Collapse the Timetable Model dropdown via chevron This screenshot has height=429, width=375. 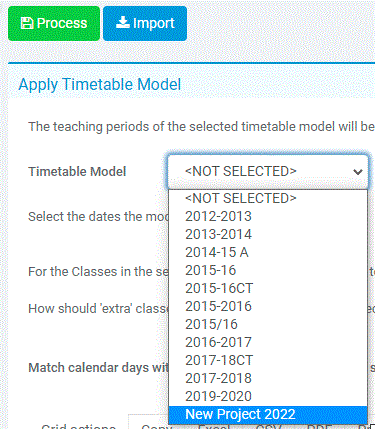tap(358, 172)
